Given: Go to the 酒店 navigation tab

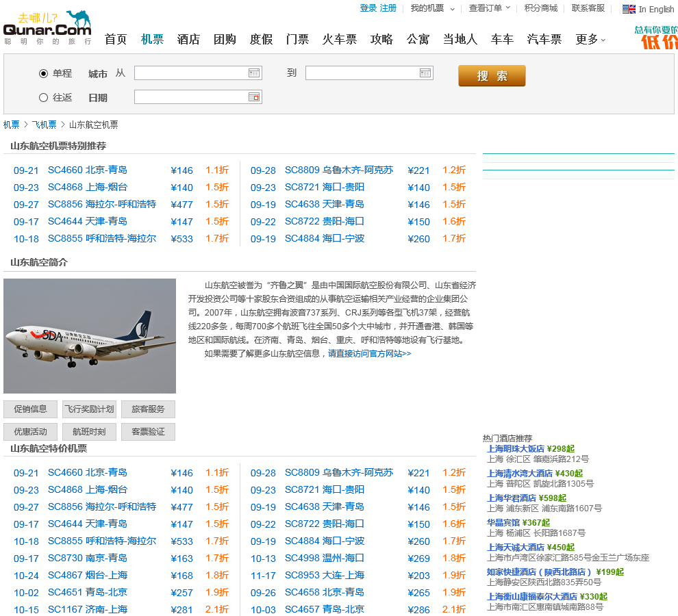Looking at the screenshot, I should coord(188,39).
